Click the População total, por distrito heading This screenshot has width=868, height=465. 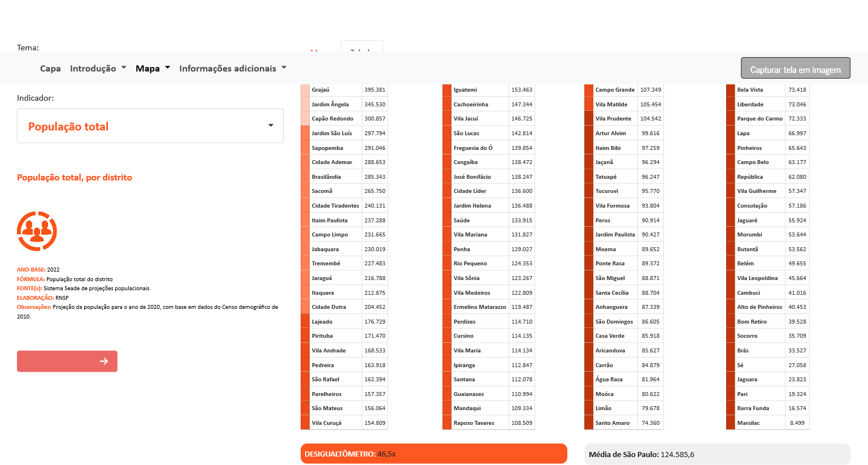(x=75, y=178)
